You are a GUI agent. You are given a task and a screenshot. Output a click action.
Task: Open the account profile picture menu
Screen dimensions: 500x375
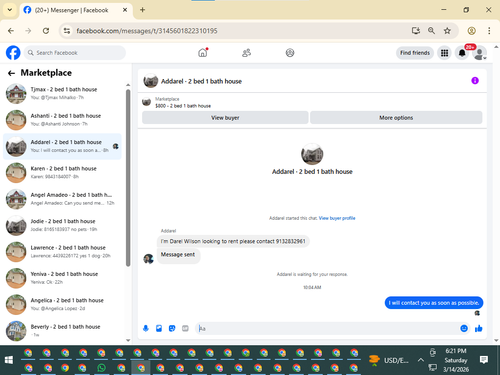coord(480,53)
